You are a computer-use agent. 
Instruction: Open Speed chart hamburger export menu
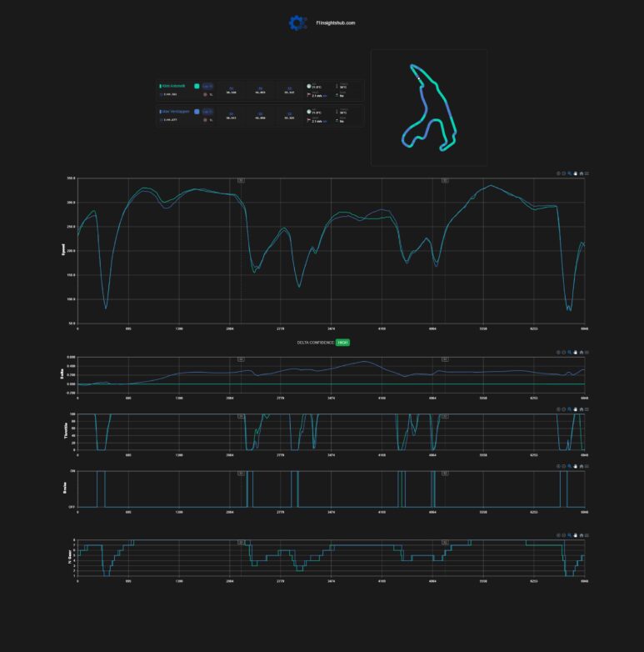click(x=587, y=173)
